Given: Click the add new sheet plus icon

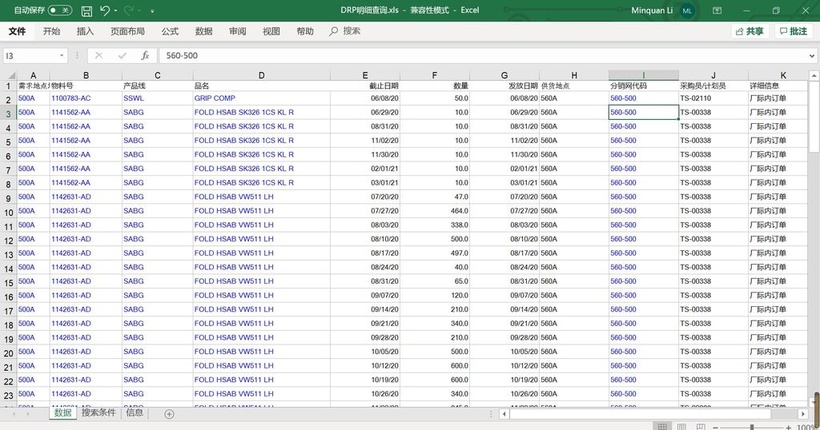Looking at the screenshot, I should tap(169, 413).
